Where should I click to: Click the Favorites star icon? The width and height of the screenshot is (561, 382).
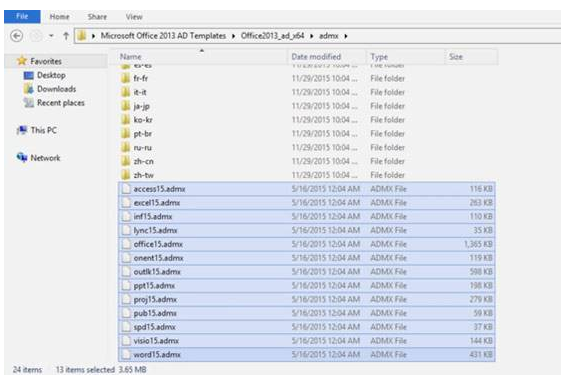(x=22, y=61)
